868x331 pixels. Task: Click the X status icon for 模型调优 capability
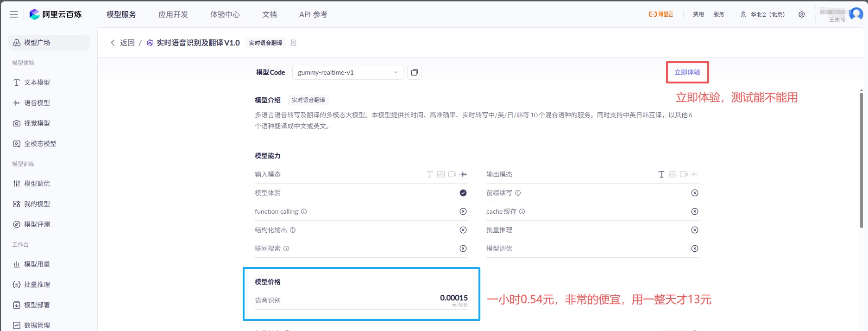tap(695, 248)
